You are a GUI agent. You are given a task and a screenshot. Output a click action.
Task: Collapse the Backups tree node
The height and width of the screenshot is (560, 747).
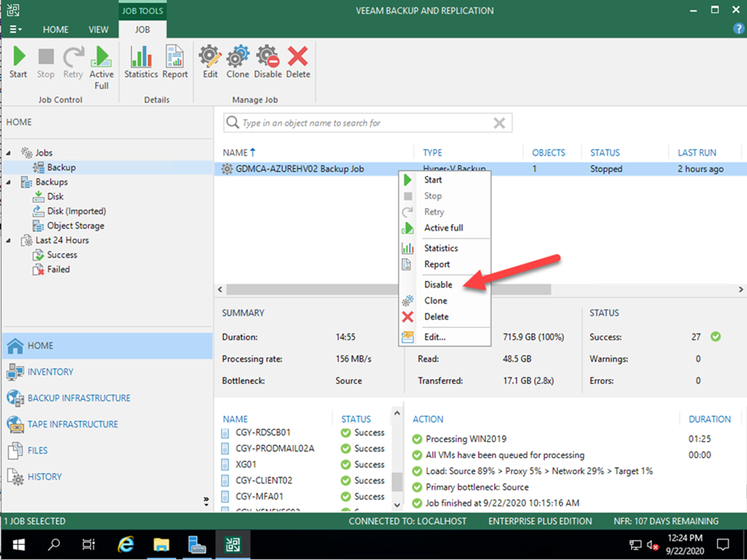[8, 182]
